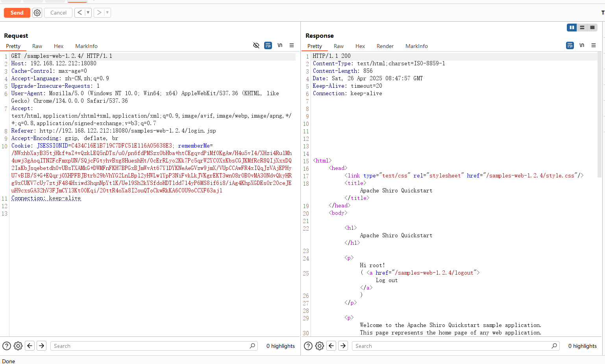This screenshot has height=364, width=605.
Task: Click the 'GET /samples-web-1.2.4/' request line
Action: point(61,56)
